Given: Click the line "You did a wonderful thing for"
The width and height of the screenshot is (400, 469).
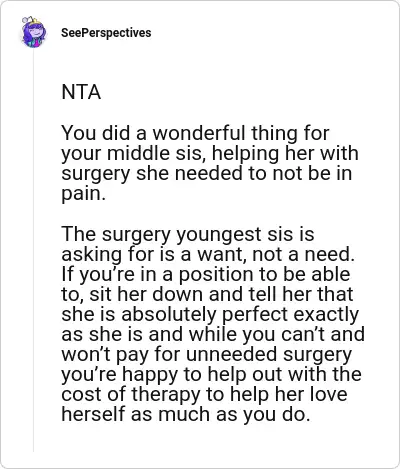Looking at the screenshot, I should (x=195, y=133).
